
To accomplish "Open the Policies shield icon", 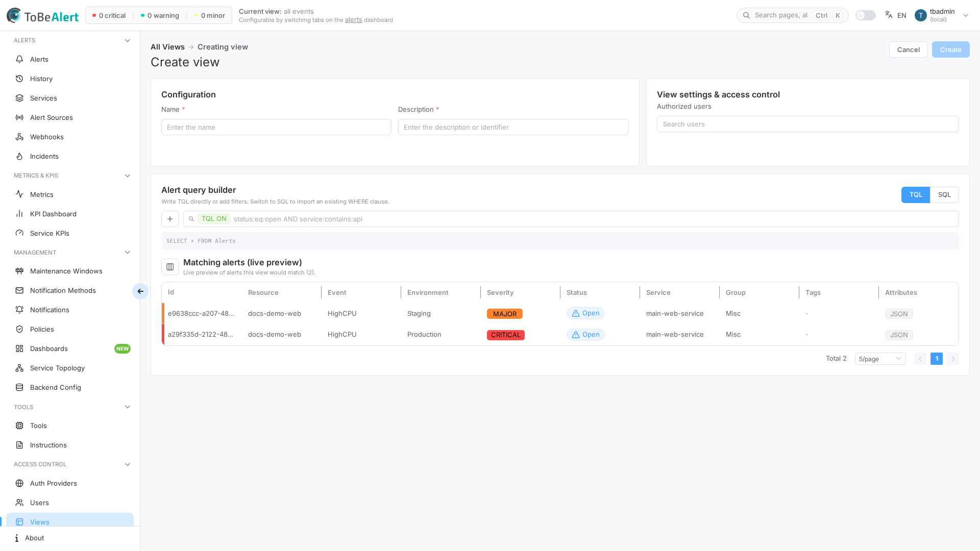I will tap(19, 329).
